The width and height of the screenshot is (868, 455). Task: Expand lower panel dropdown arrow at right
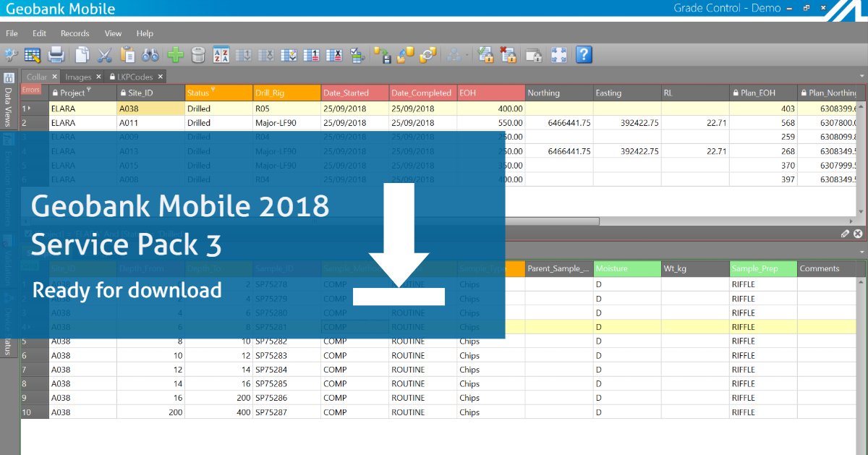point(861,252)
